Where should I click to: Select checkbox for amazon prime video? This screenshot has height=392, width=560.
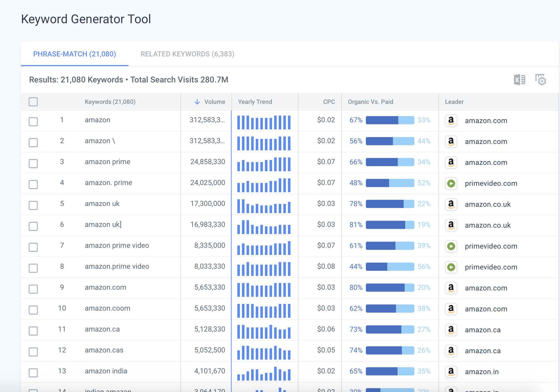point(33,247)
